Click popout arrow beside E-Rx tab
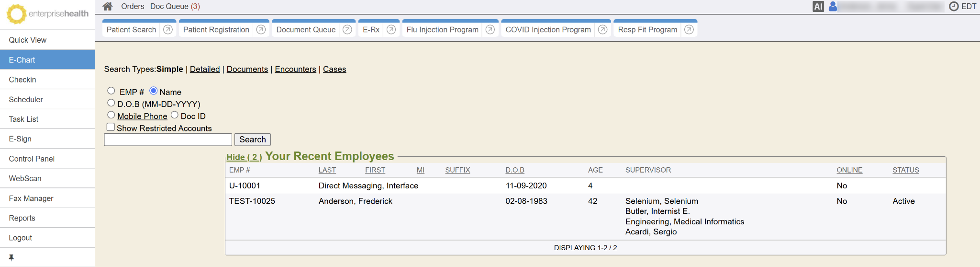Viewport: 980px width, 267px height. coord(391,30)
